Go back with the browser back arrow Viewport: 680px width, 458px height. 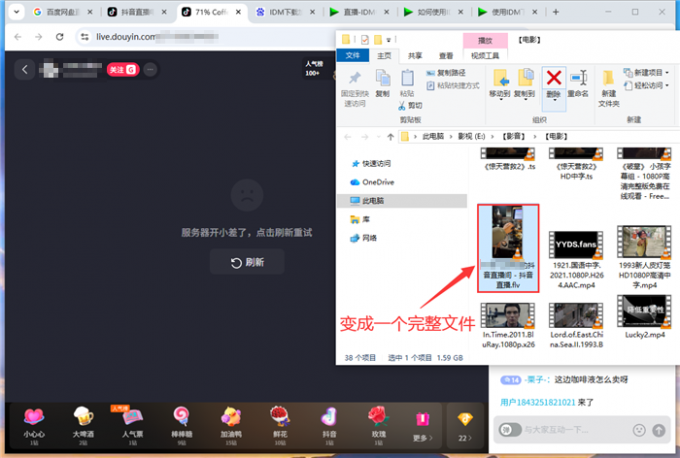coord(18,37)
